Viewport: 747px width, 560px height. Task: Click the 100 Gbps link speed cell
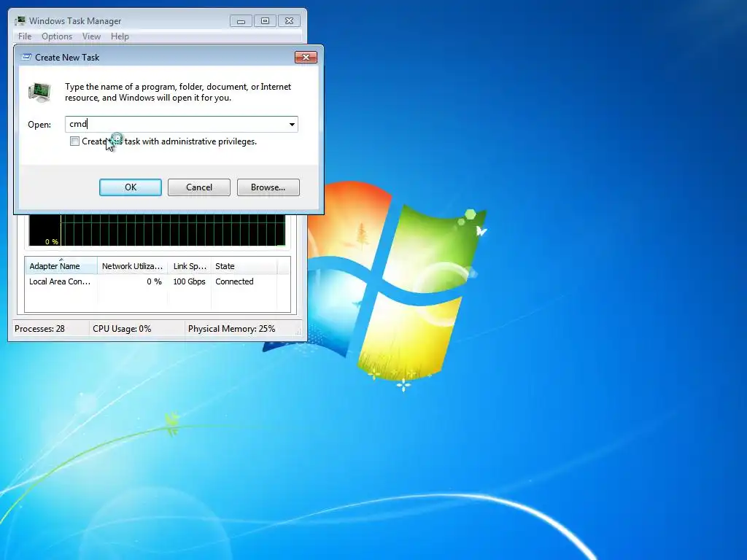click(x=189, y=281)
